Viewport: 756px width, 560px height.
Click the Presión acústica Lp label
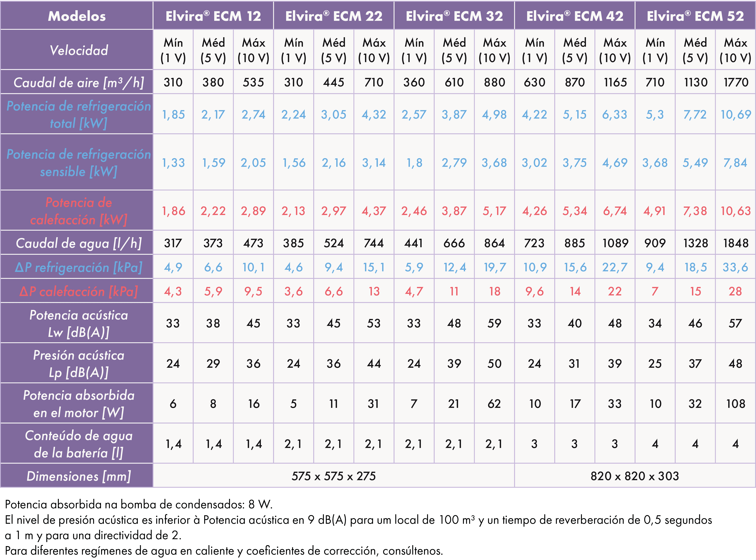coord(79,363)
